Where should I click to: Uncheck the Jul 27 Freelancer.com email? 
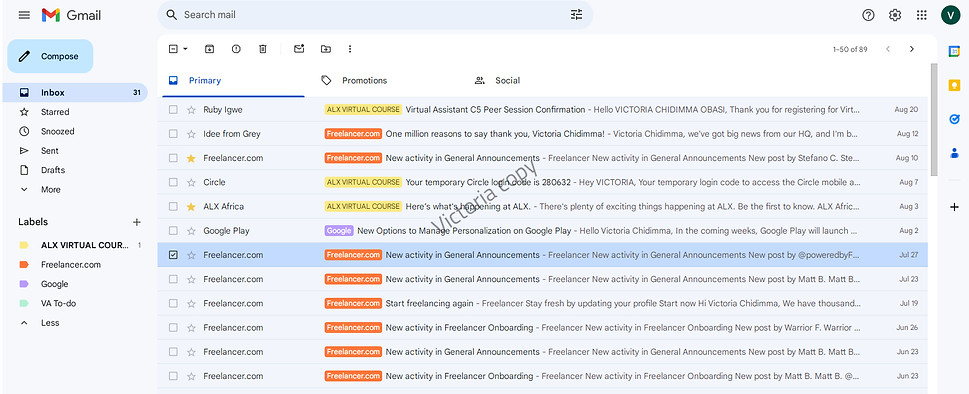coord(173,255)
